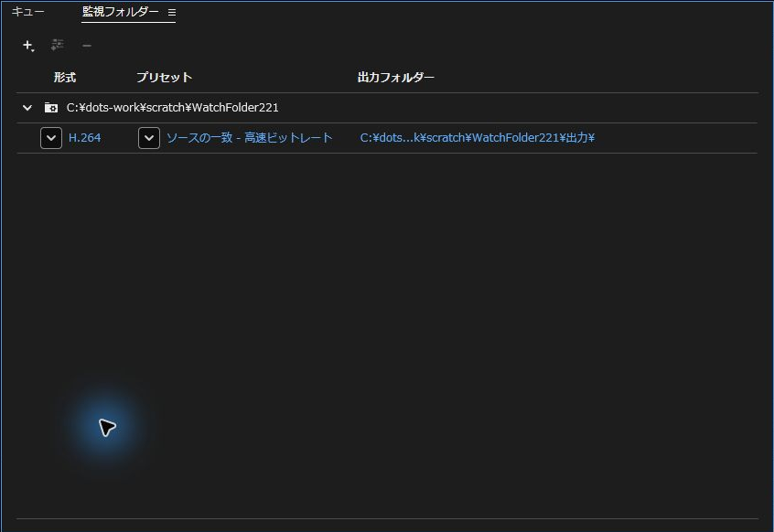774x532 pixels.
Task: Open the H.264 format dropdown arrow
Action: coord(51,138)
